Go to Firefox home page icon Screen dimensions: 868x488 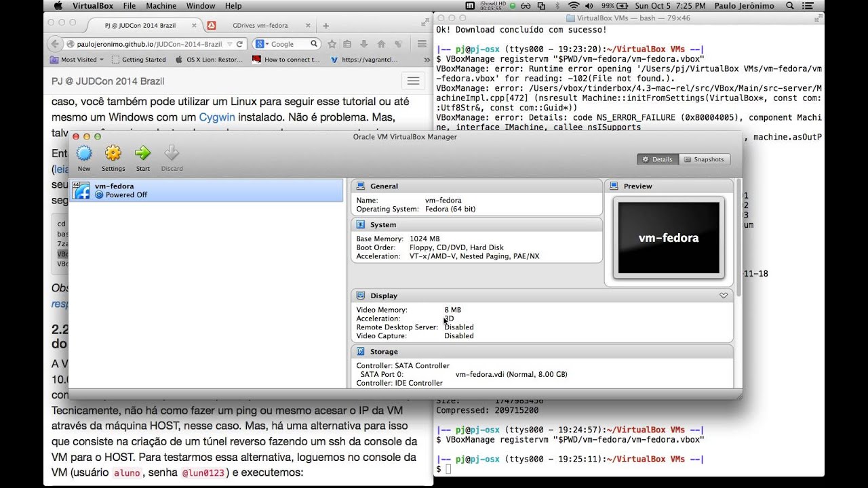(x=381, y=44)
